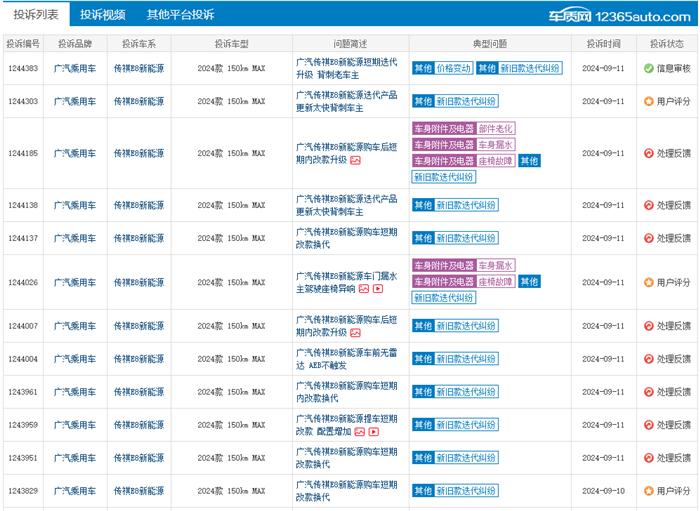Click the 部件老化 tag in complaint 1244185
This screenshot has width=700, height=511.
496,129
